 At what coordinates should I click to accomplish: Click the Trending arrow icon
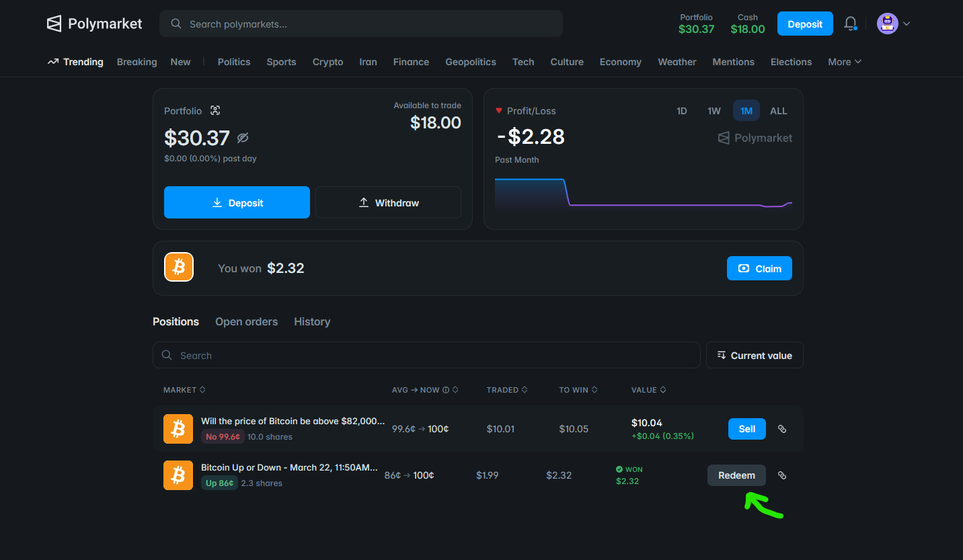point(53,62)
